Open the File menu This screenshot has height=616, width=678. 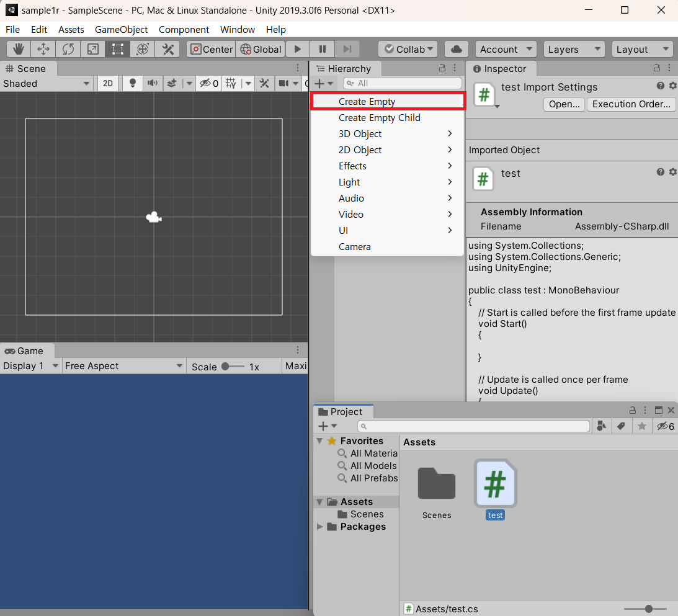pos(12,29)
